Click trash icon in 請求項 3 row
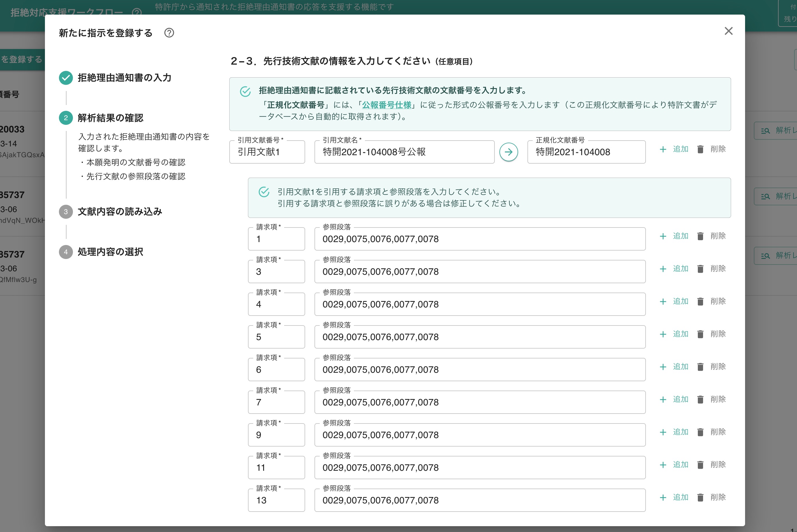The width and height of the screenshot is (797, 532). 700,269
